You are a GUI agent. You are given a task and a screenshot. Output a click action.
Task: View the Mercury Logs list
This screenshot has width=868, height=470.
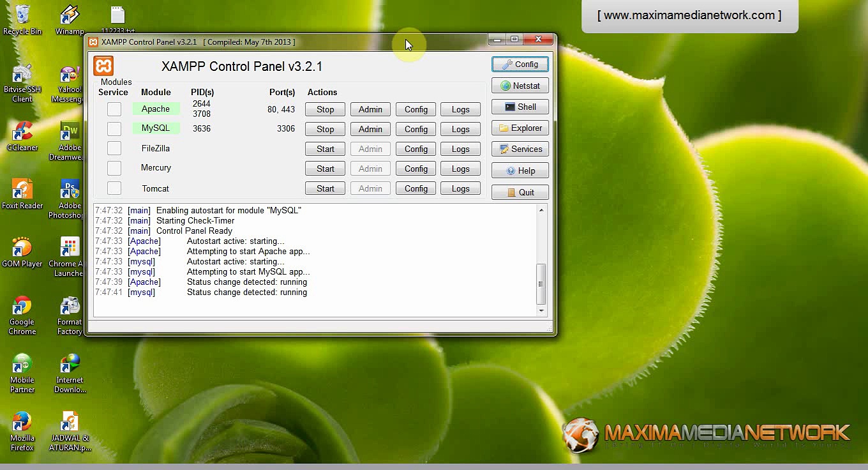point(461,169)
